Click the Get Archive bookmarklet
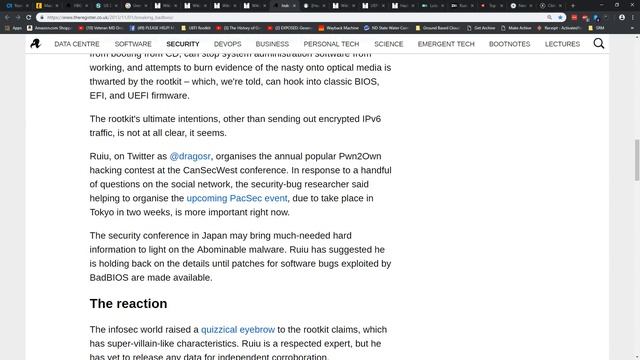This screenshot has height=360, width=640. point(481,28)
